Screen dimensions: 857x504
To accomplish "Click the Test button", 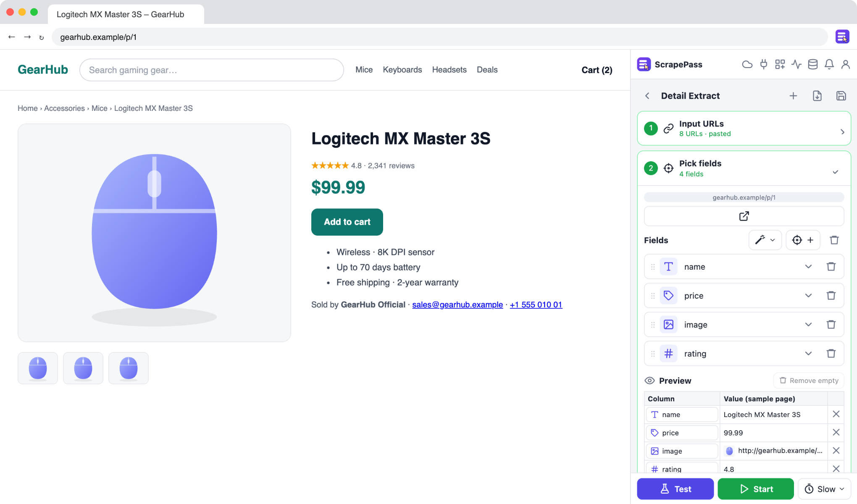I will point(676,489).
